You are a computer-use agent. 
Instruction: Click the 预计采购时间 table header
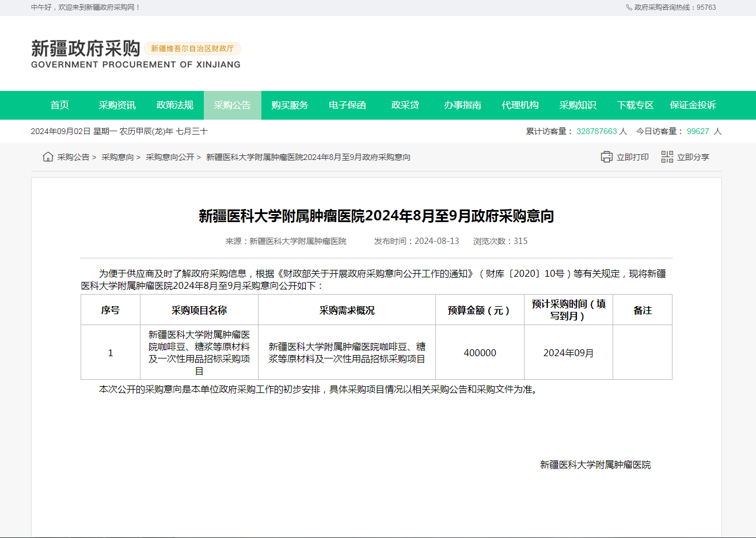click(x=569, y=310)
